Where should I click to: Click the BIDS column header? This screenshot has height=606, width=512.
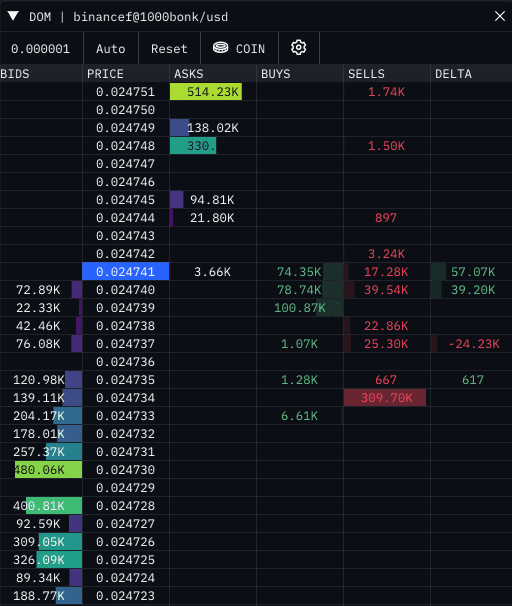(15, 73)
